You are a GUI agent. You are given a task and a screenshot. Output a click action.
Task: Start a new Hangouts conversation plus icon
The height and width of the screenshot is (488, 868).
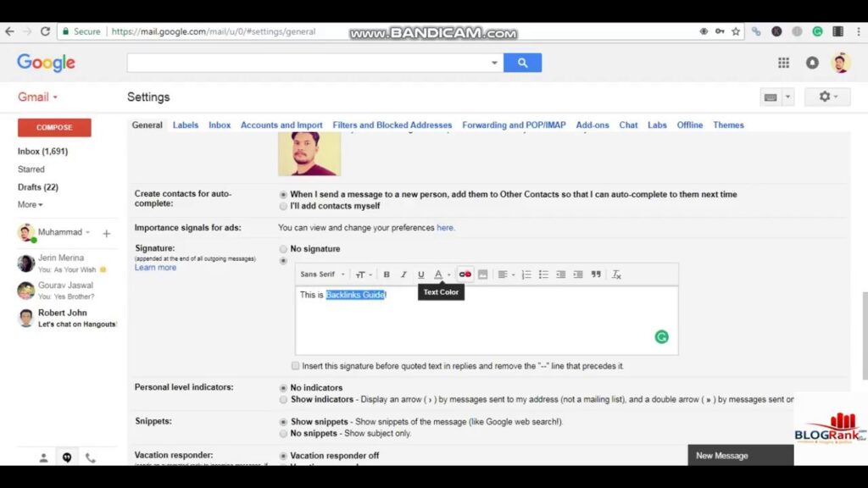coord(106,234)
